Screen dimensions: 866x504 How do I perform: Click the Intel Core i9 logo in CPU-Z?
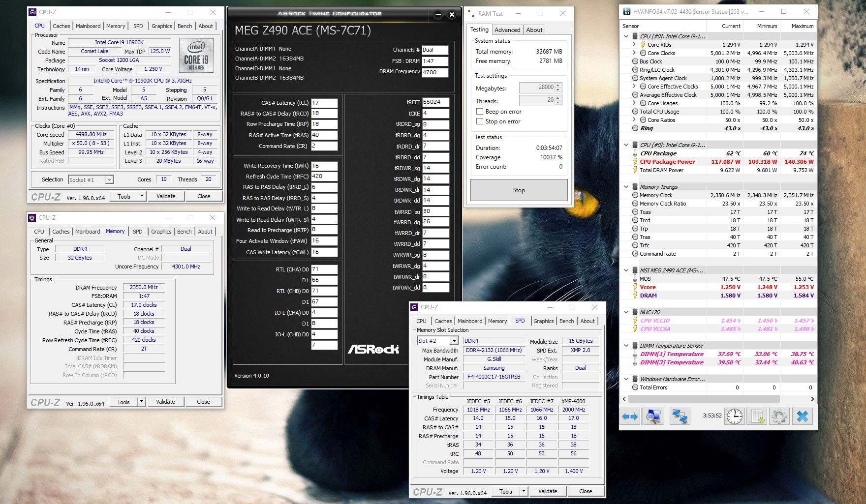click(196, 56)
